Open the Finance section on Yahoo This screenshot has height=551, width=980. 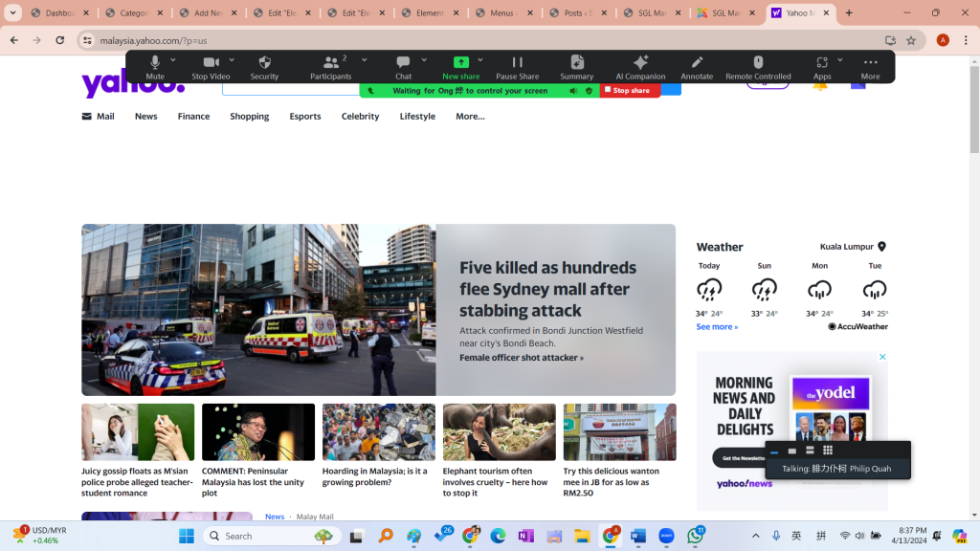(193, 117)
